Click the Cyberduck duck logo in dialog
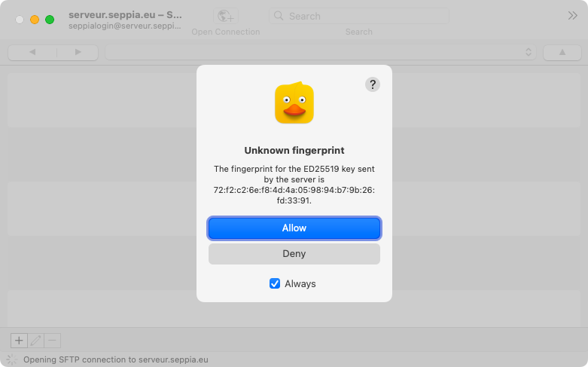Viewport: 588px width, 367px height. point(294,104)
